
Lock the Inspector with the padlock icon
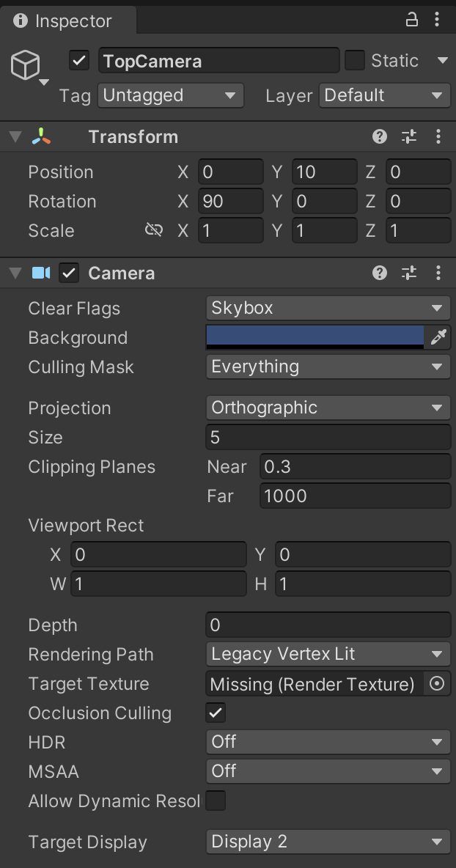pos(412,20)
